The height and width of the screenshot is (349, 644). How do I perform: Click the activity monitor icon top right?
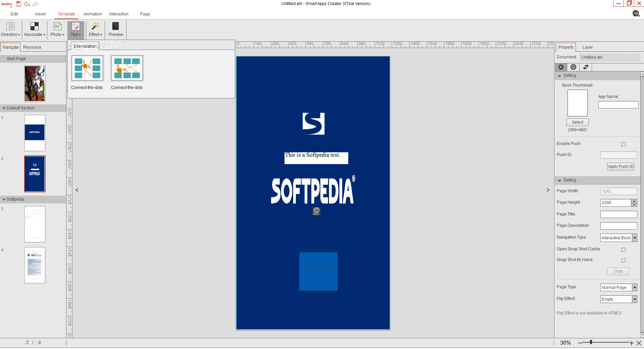636,13
